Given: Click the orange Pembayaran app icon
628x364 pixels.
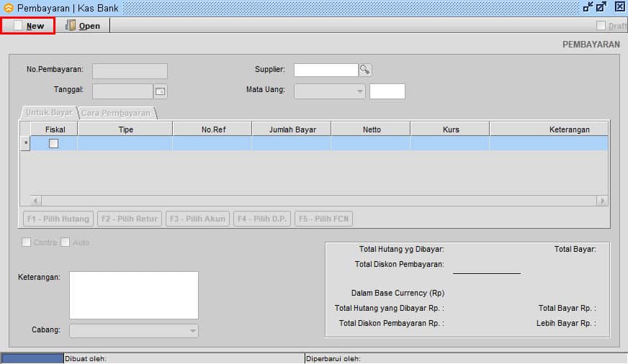Looking at the screenshot, I should pyautogui.click(x=9, y=8).
